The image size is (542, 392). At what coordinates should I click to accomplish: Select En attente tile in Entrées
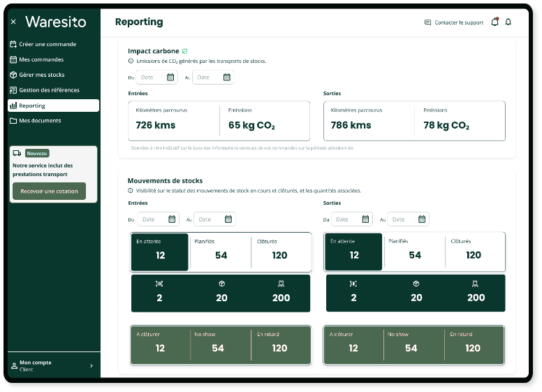click(x=160, y=252)
